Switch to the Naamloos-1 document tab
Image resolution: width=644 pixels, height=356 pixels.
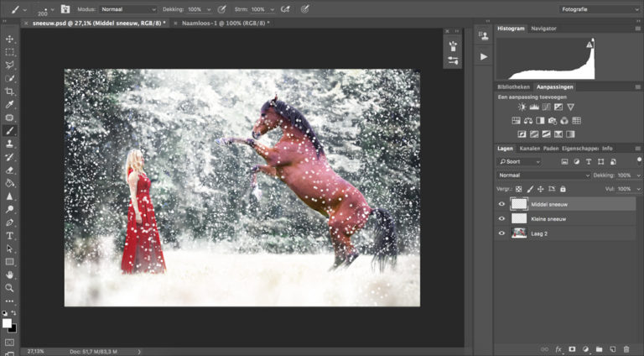222,24
